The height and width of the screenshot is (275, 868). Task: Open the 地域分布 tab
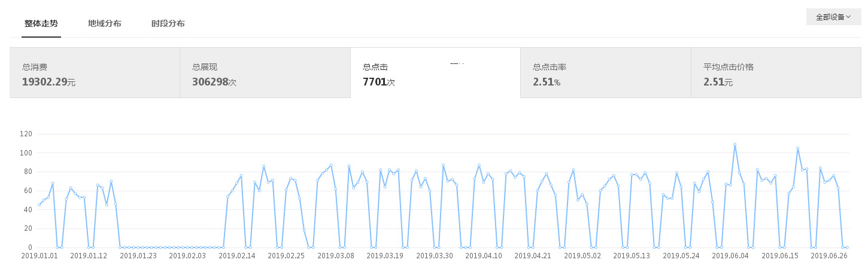[105, 24]
